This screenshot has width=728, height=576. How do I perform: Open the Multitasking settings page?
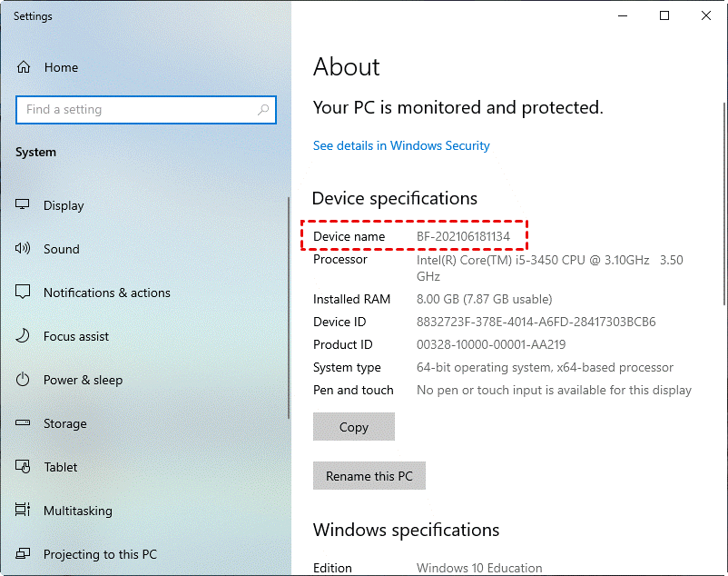click(x=78, y=511)
